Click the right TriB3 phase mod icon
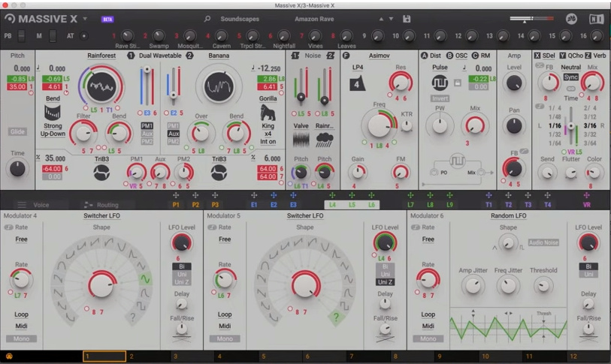Viewport: 611px width, 364px height. coord(219,173)
